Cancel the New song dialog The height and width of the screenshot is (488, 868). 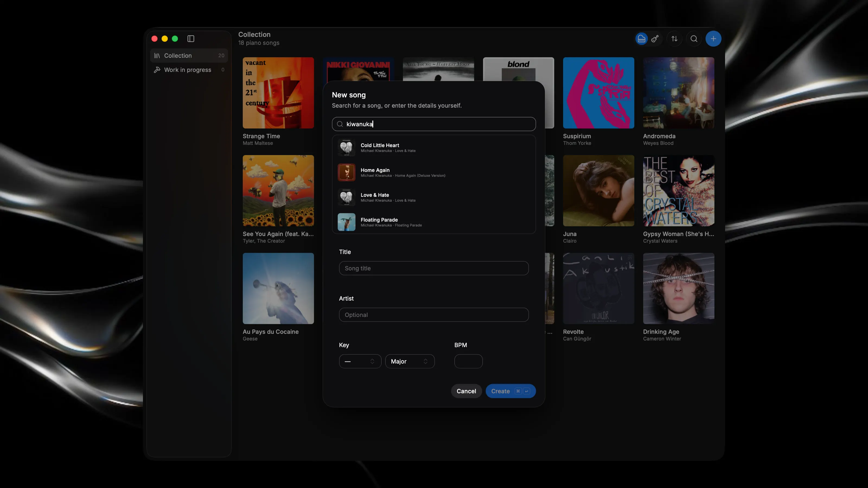pyautogui.click(x=466, y=391)
